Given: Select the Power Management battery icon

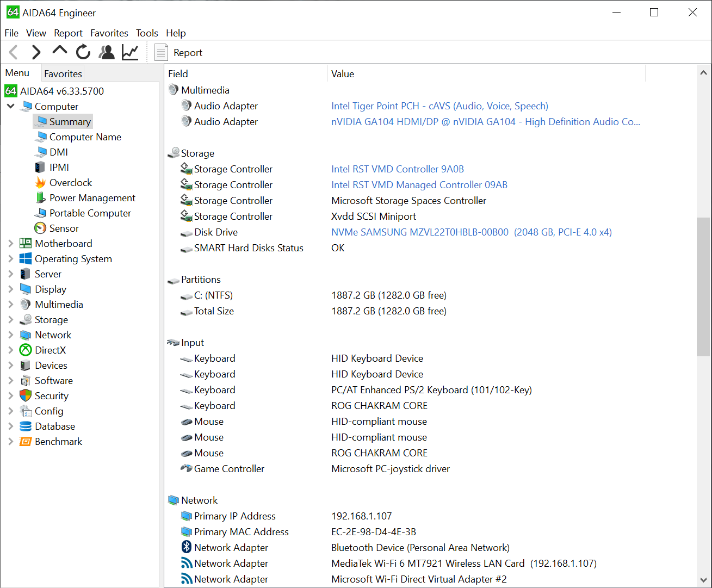Looking at the screenshot, I should point(40,197).
